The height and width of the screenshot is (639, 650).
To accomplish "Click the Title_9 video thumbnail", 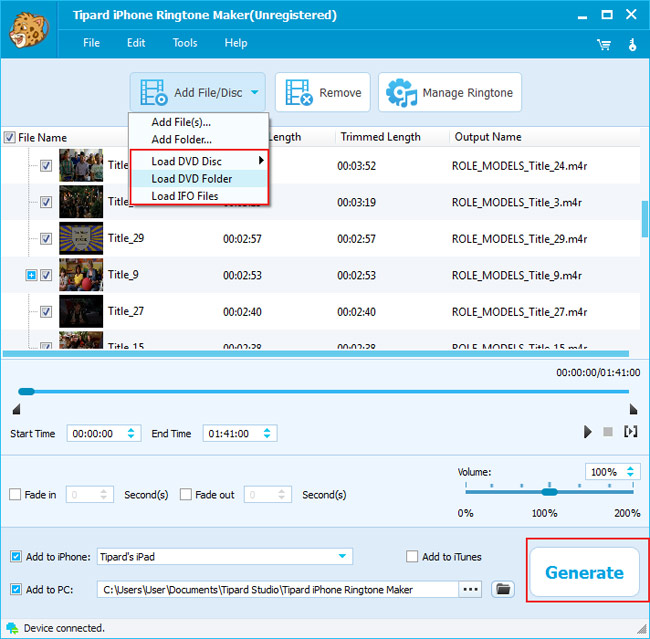I will tap(81, 275).
